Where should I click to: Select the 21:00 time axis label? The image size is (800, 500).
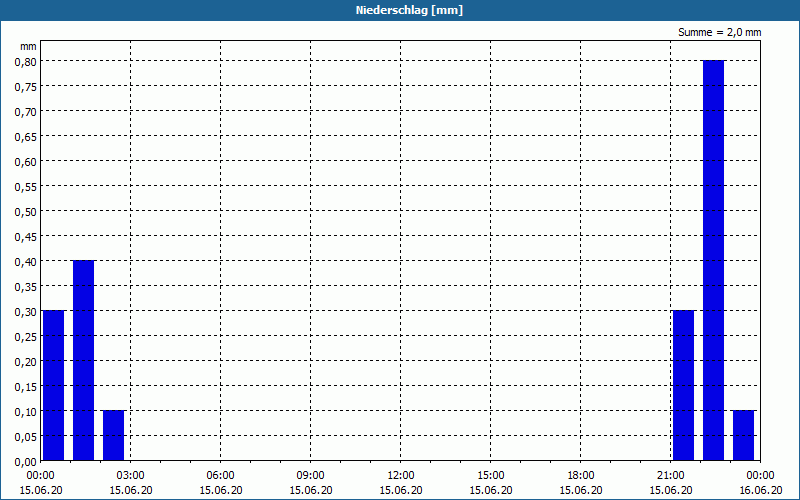tap(670, 476)
